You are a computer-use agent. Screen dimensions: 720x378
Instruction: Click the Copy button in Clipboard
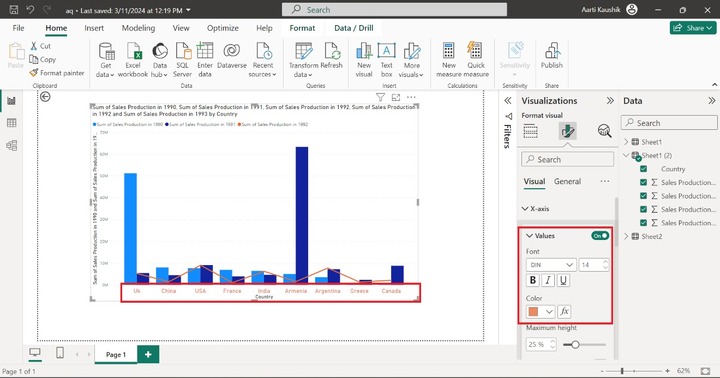[x=42, y=59]
